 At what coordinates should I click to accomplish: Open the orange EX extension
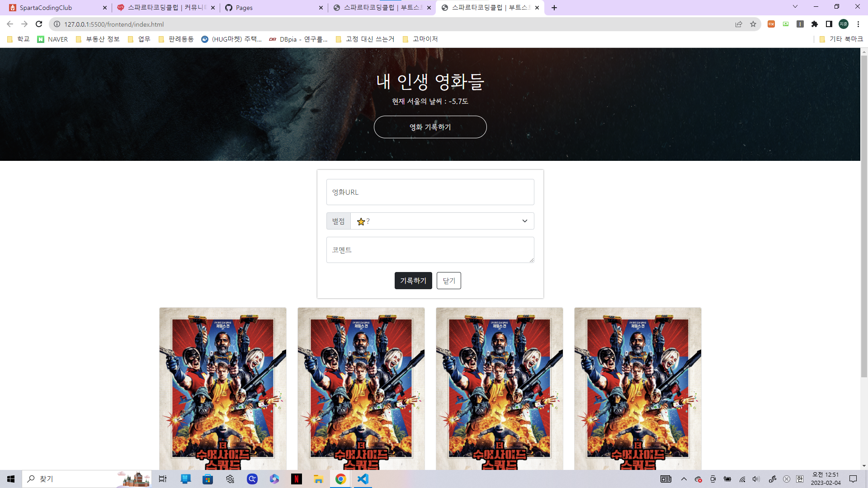tap(771, 24)
